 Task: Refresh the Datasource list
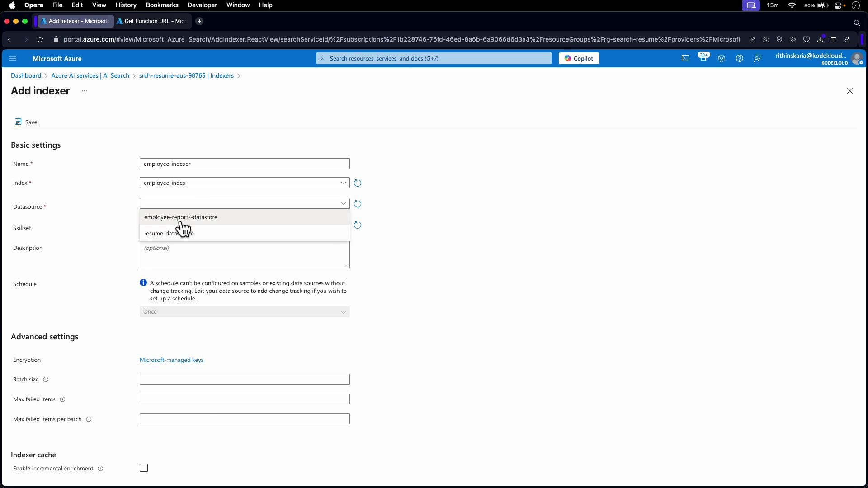click(358, 204)
